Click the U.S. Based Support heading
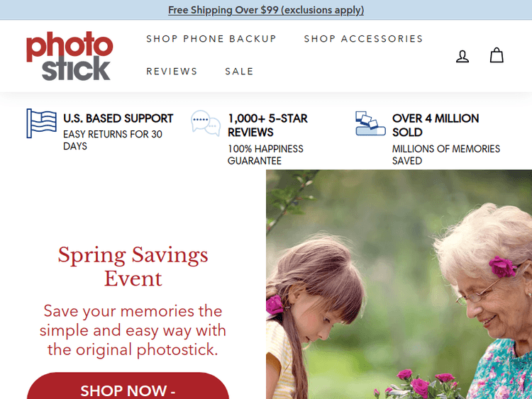The width and height of the screenshot is (532, 399). coord(118,118)
